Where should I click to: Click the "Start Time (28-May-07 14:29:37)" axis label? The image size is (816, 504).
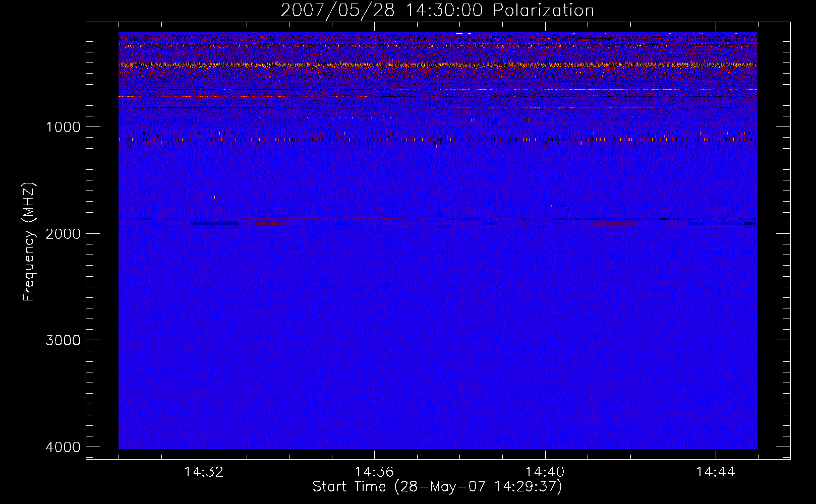437,487
